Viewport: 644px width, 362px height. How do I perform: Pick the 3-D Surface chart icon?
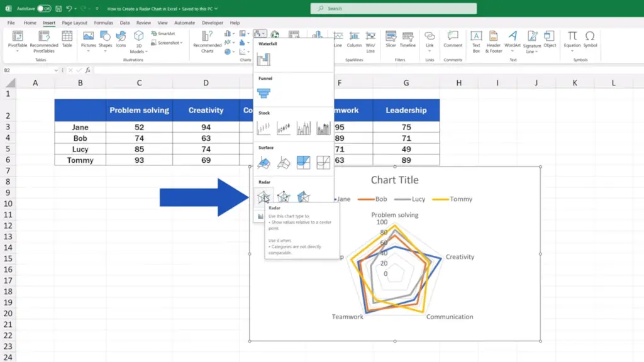(x=264, y=163)
